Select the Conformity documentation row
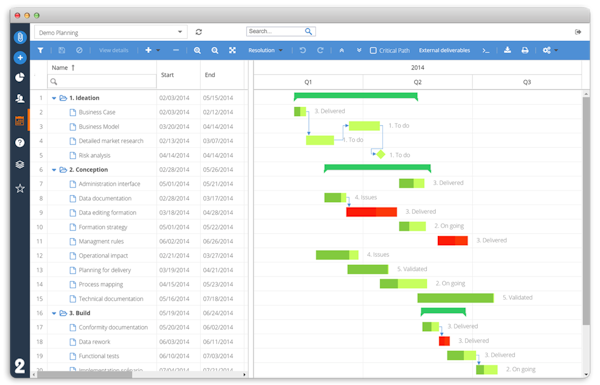Image resolution: width=600 pixels, height=385 pixels. point(140,328)
